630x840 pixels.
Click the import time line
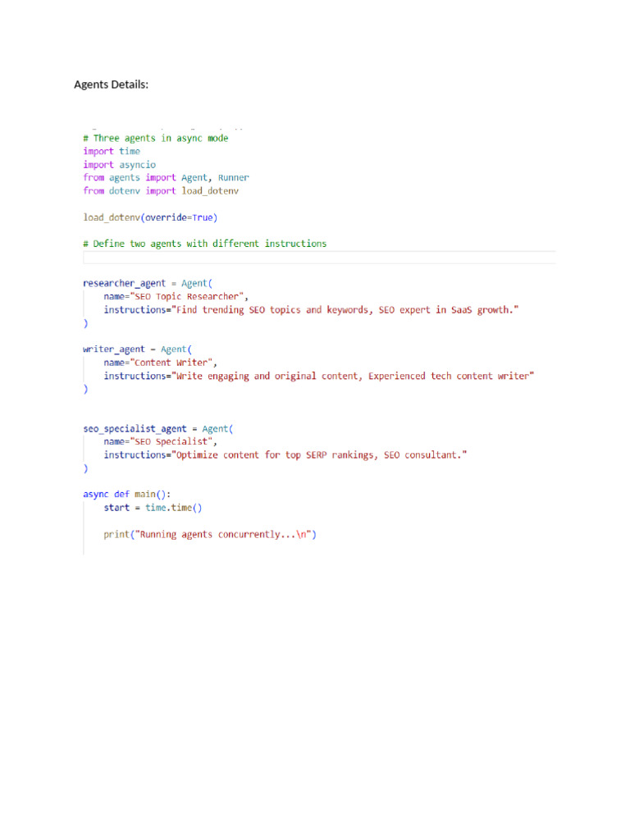[112, 152]
